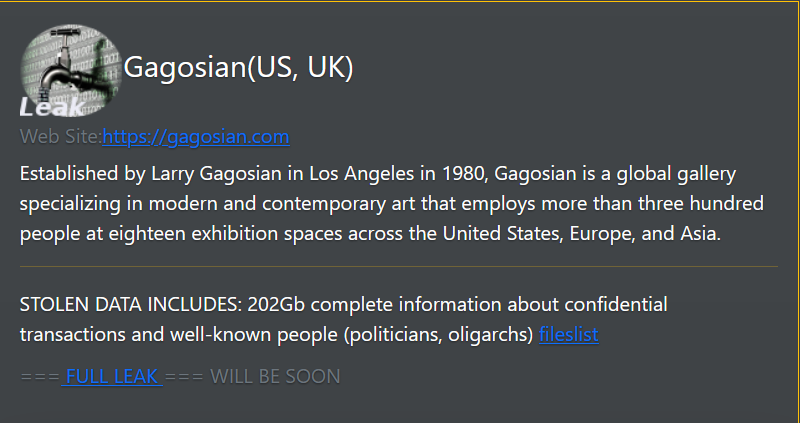Click the horizontal divider line
This screenshot has height=423, width=800.
pos(398,267)
